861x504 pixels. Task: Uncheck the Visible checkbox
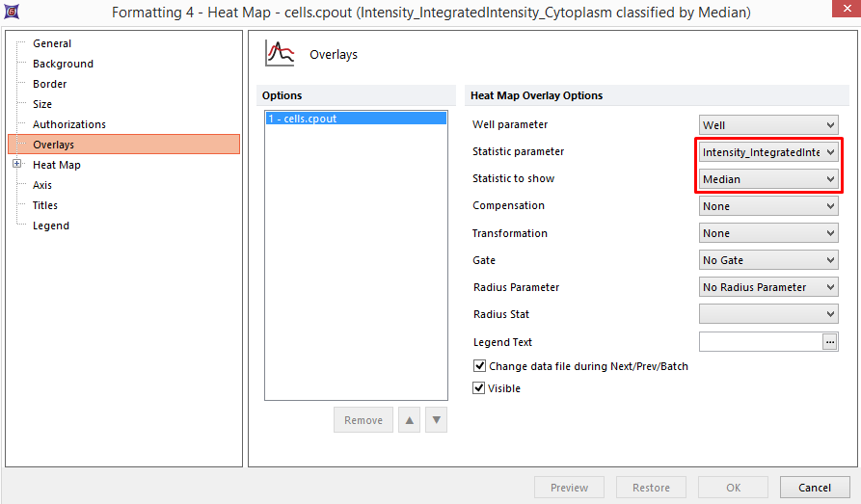tap(479, 388)
